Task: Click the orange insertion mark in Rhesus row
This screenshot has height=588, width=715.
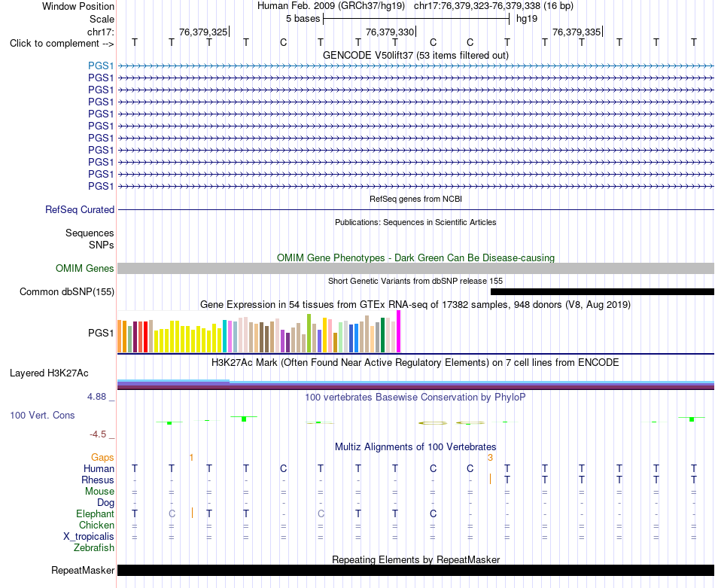Action: 490,479
